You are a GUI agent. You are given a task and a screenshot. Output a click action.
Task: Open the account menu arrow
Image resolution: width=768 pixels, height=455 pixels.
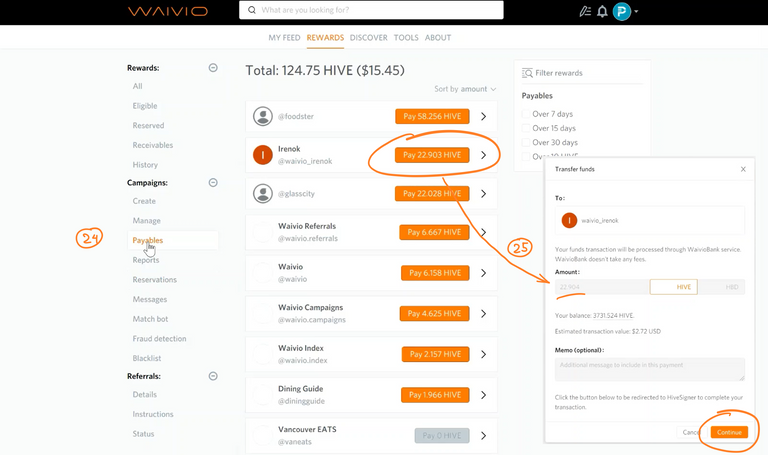coord(636,11)
